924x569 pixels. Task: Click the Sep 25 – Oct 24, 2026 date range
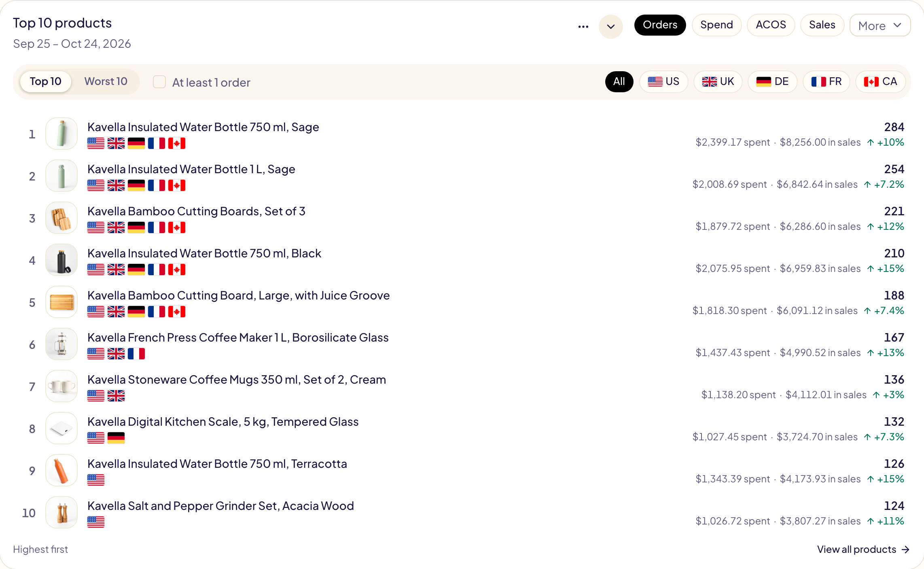click(72, 44)
